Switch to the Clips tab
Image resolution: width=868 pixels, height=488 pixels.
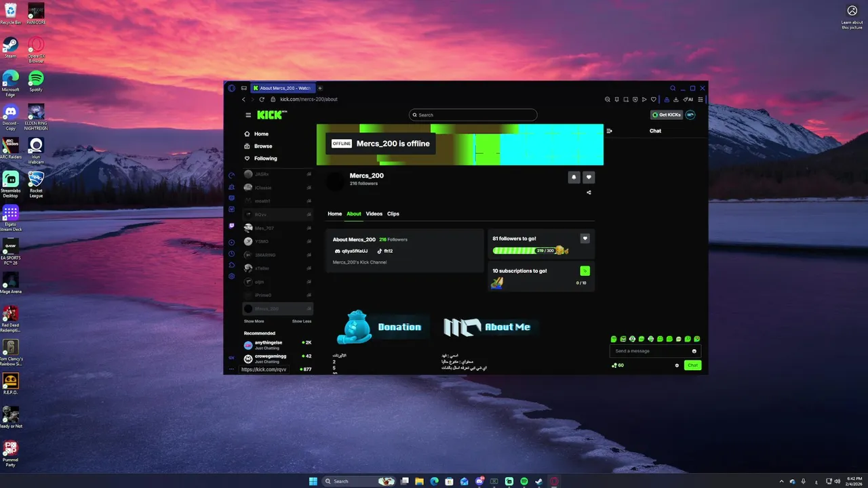click(393, 213)
